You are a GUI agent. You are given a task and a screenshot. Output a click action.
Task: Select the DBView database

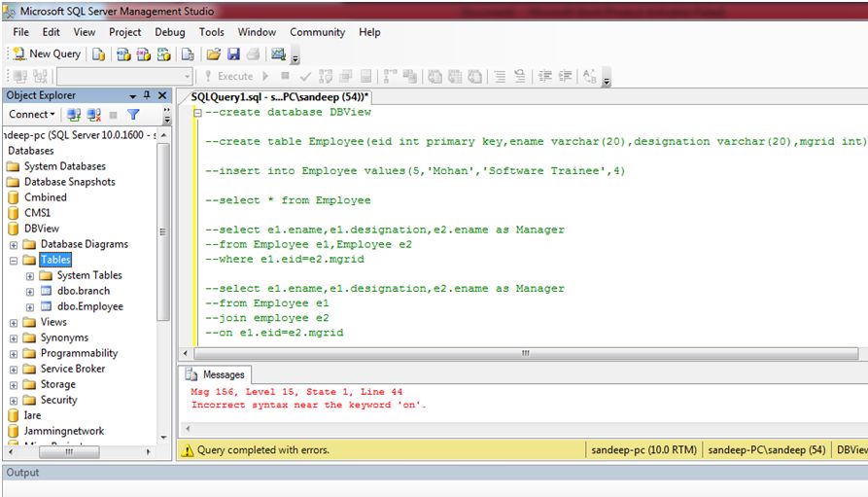[42, 229]
